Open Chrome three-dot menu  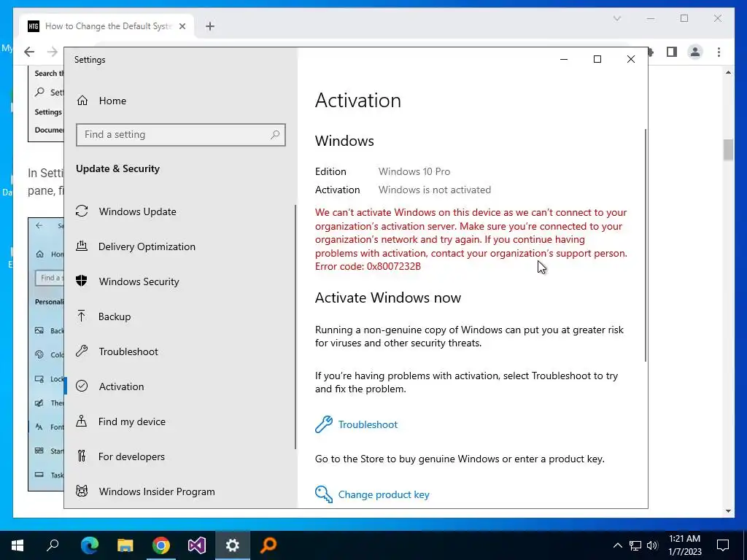click(719, 52)
